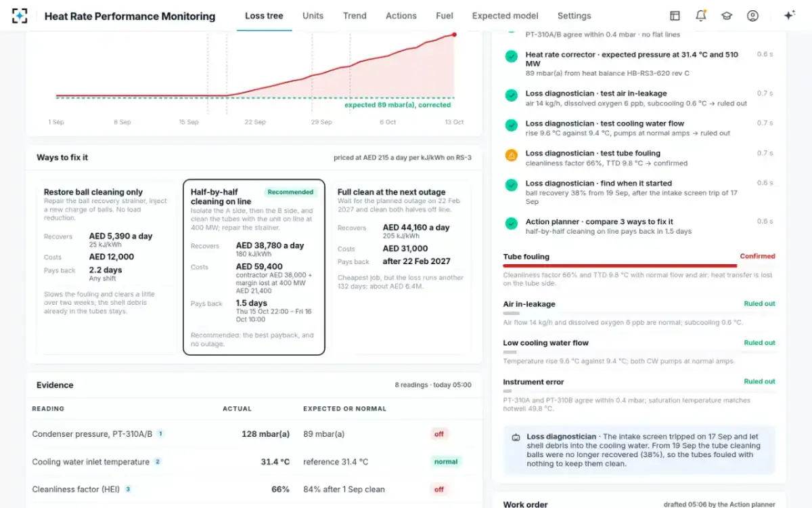Image resolution: width=812 pixels, height=508 pixels.
Task: Open the layout panel icon in header
Action: [675, 16]
